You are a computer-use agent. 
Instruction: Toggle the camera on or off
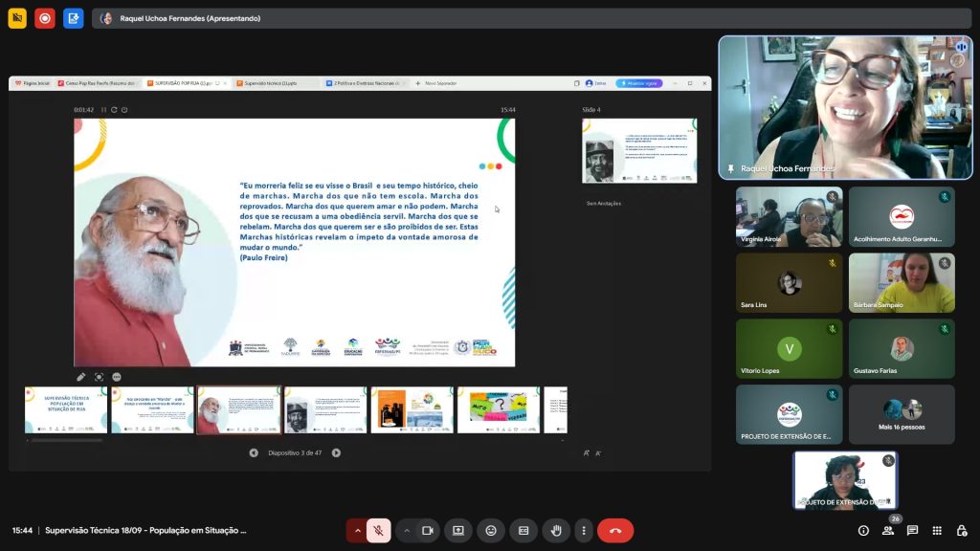point(428,530)
